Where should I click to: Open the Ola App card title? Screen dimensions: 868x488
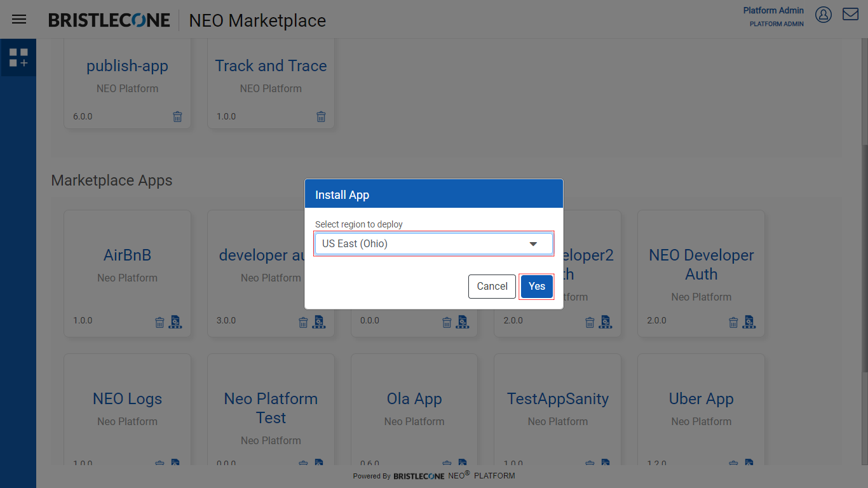tap(414, 398)
